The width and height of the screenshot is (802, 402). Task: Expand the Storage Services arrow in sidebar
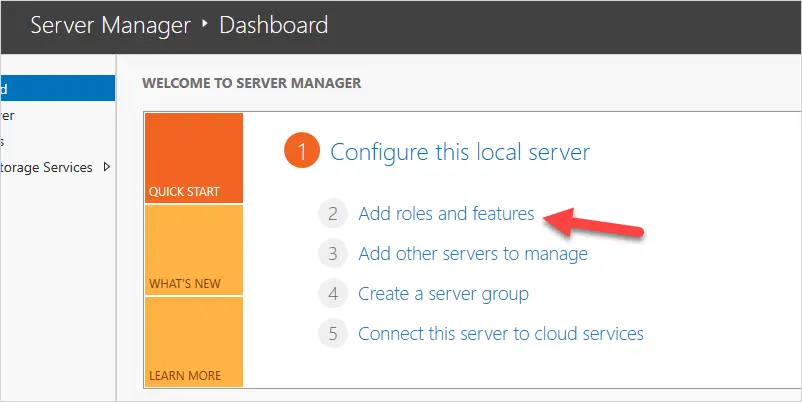pos(107,167)
